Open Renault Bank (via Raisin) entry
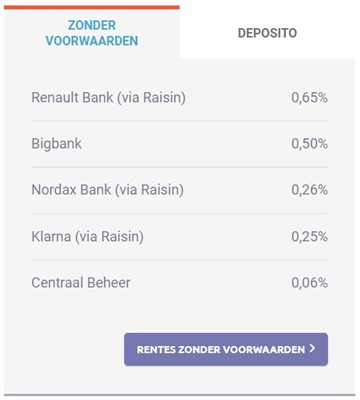 click(x=108, y=98)
